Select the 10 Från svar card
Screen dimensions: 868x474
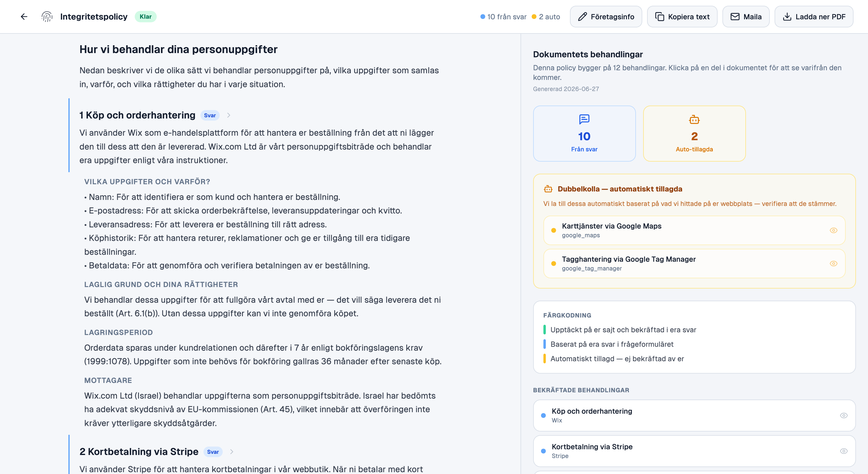pyautogui.click(x=584, y=134)
